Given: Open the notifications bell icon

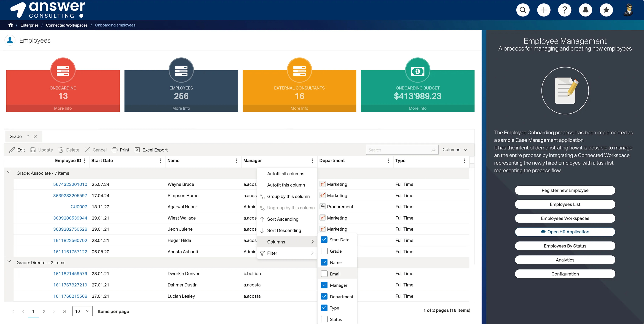Looking at the screenshot, I should pyautogui.click(x=586, y=10).
